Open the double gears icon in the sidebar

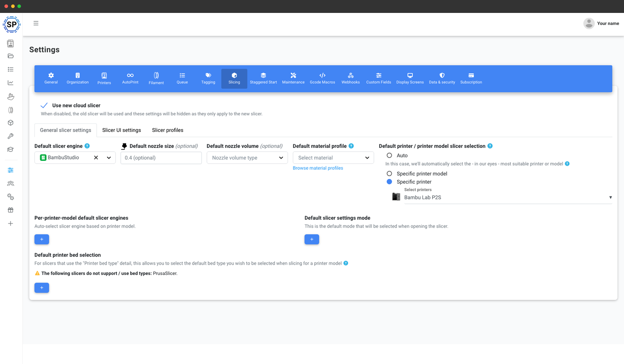(x=10, y=197)
